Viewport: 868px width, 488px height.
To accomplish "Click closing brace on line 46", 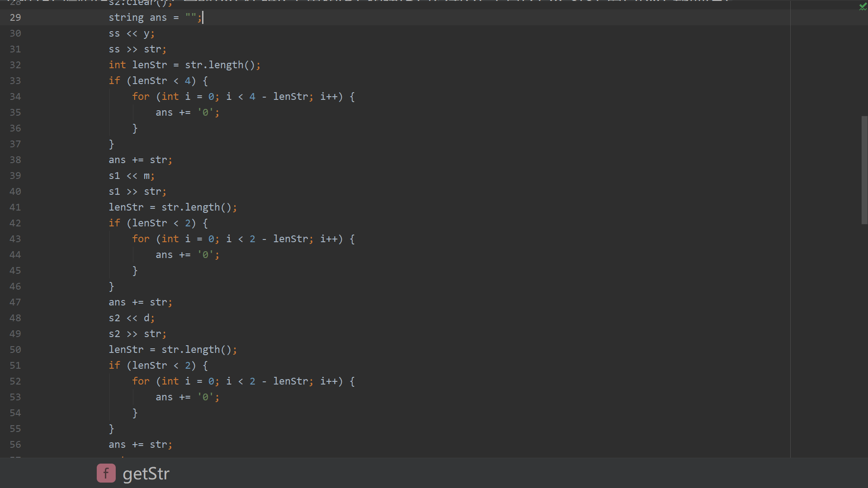I will coord(112,286).
